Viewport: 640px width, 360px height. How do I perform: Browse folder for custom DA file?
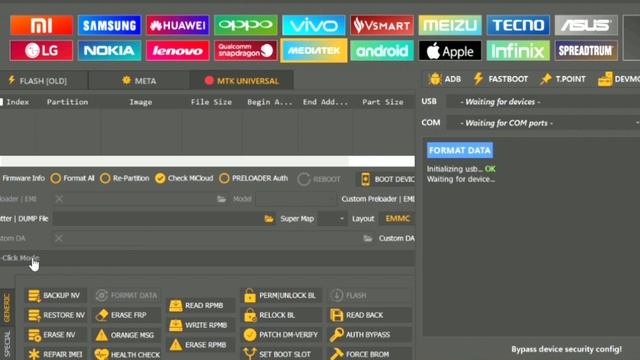(368, 238)
